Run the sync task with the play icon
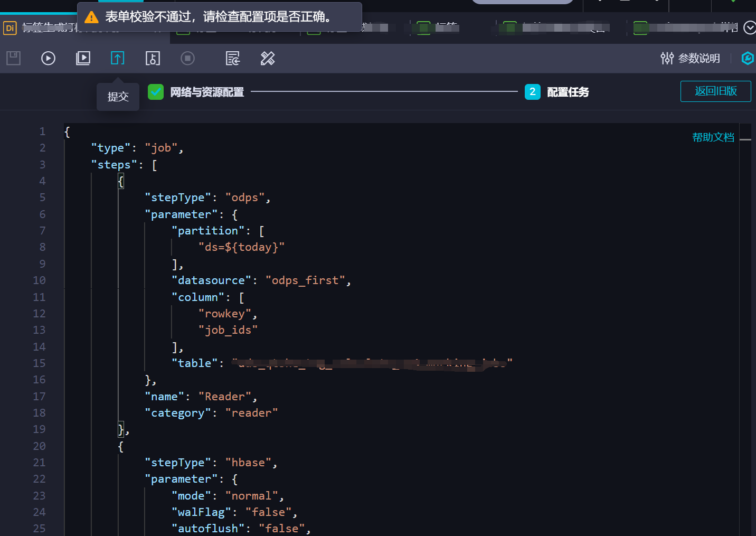Viewport: 756px width, 536px height. pos(48,58)
